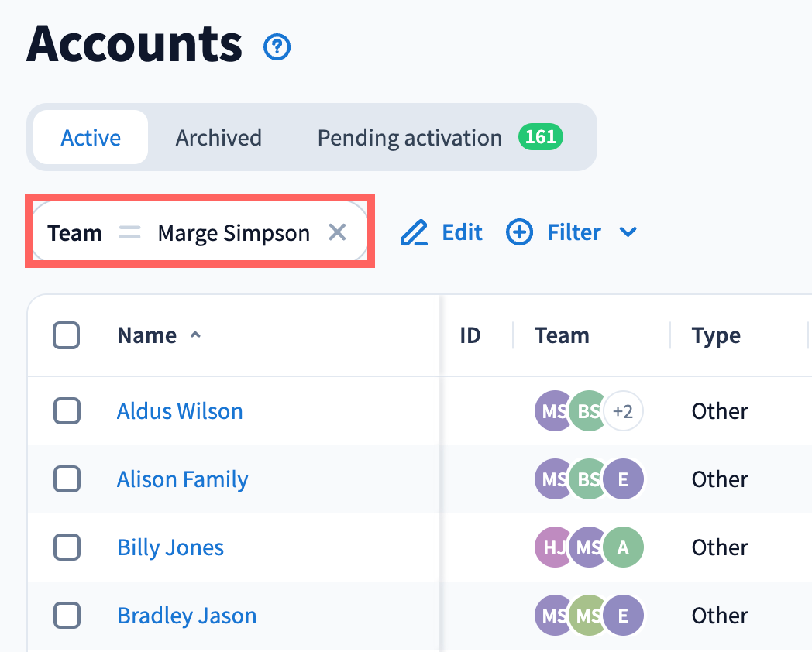Select the Billy Jones row checkbox

[x=67, y=547]
